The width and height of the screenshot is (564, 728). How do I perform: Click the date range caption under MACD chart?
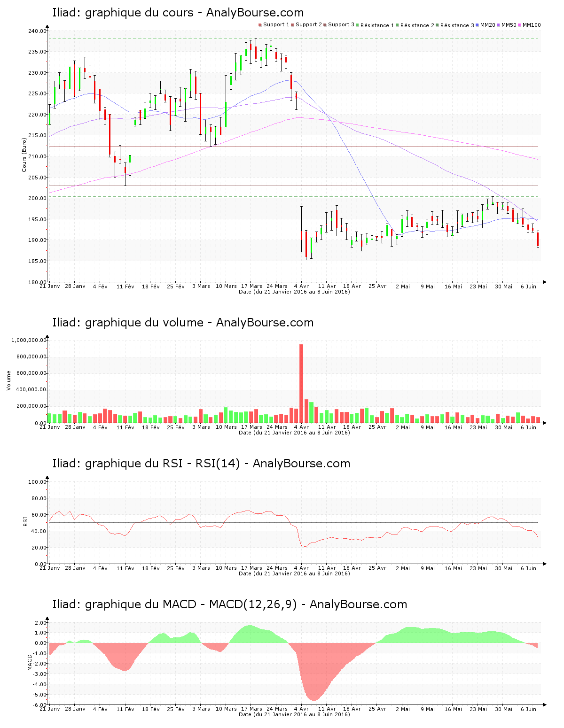(294, 714)
